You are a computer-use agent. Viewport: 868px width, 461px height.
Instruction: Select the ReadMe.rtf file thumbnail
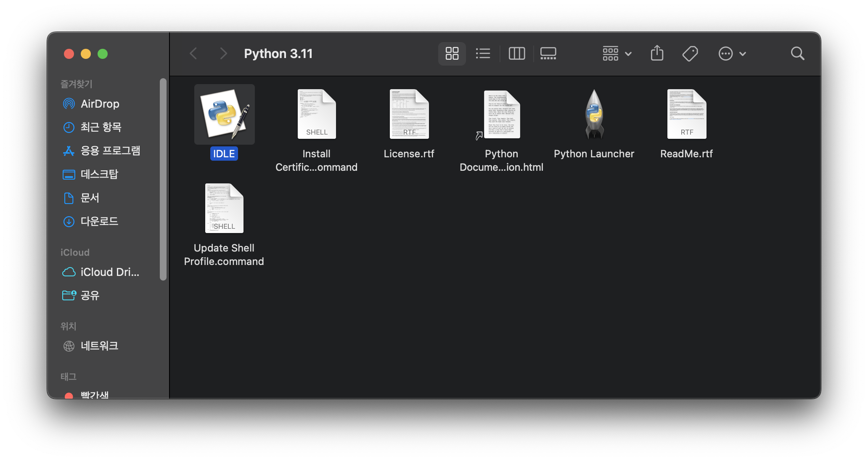(686, 114)
